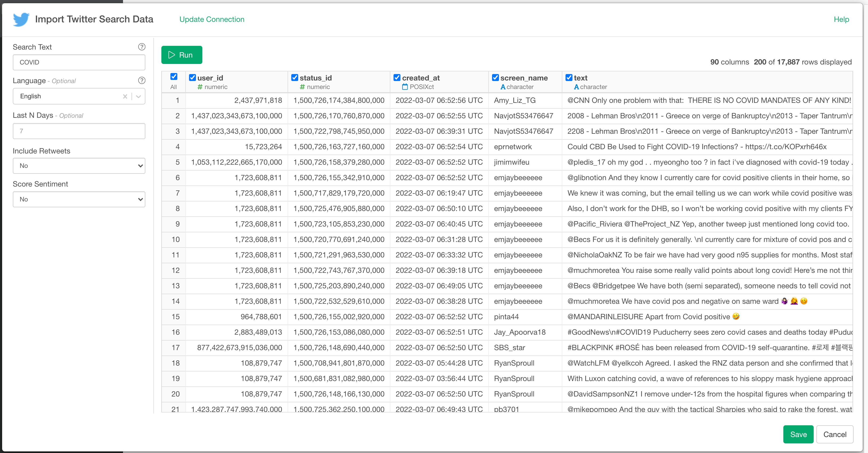Click screen name Amy_Liz_TG
Screen dimensions: 868x453
pyautogui.click(x=514, y=100)
